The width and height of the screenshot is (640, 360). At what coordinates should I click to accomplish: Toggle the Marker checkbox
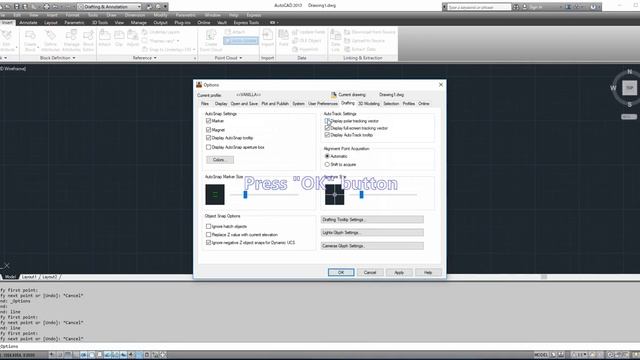pyautogui.click(x=209, y=121)
